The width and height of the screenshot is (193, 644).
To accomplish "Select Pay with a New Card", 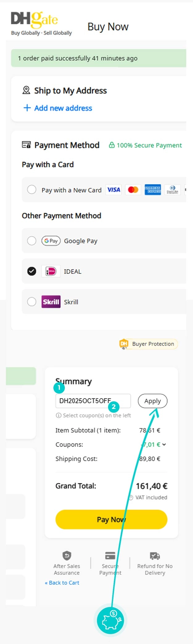I will pyautogui.click(x=32, y=190).
